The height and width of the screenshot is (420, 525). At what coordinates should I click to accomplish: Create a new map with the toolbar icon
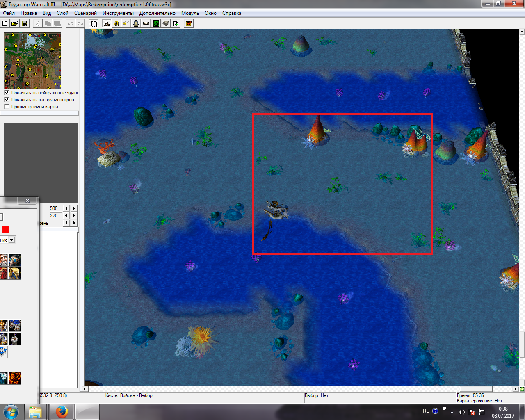[x=5, y=23]
